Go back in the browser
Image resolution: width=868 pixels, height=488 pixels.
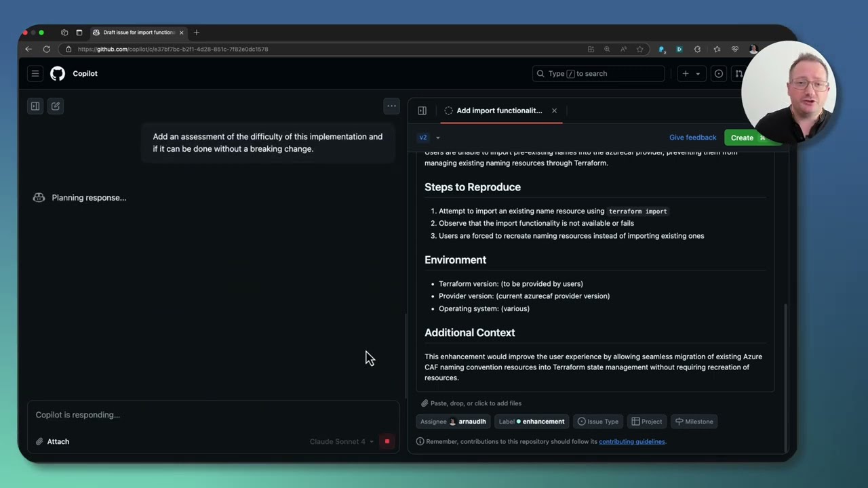(28, 49)
